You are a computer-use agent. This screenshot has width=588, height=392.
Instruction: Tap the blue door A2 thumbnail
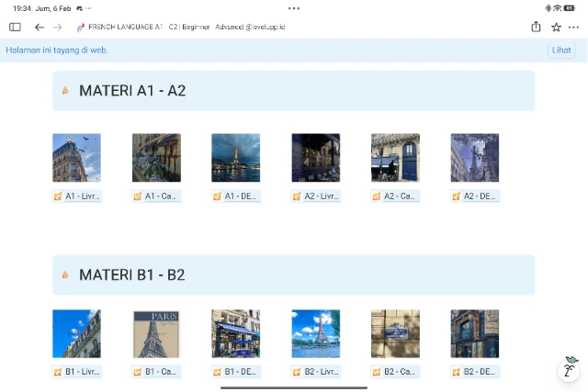click(x=395, y=158)
